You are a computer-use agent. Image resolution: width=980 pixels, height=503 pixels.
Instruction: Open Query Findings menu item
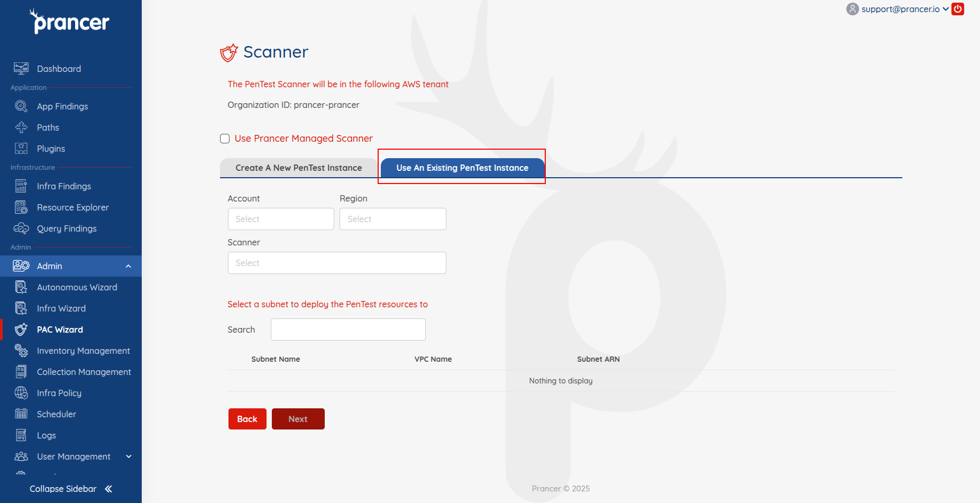tap(67, 228)
